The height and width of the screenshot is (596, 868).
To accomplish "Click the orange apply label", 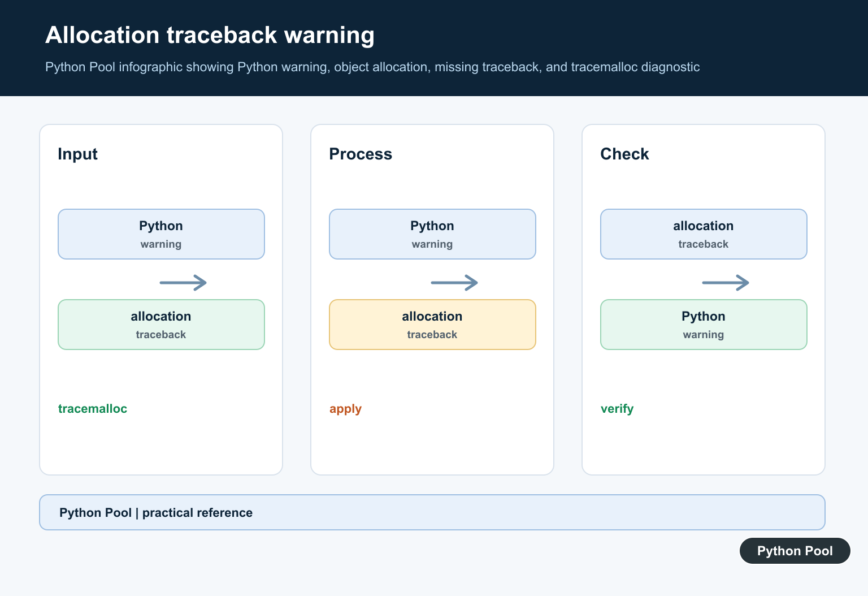I will [345, 409].
